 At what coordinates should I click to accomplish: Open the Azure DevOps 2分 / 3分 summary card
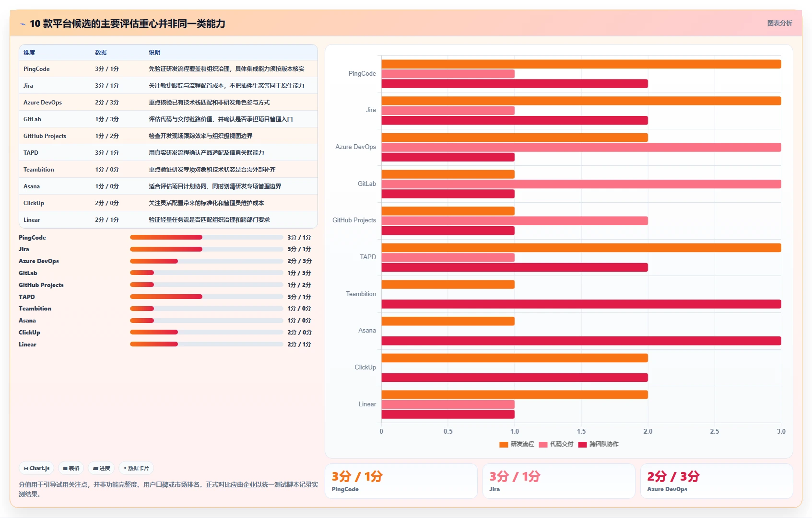(717, 481)
